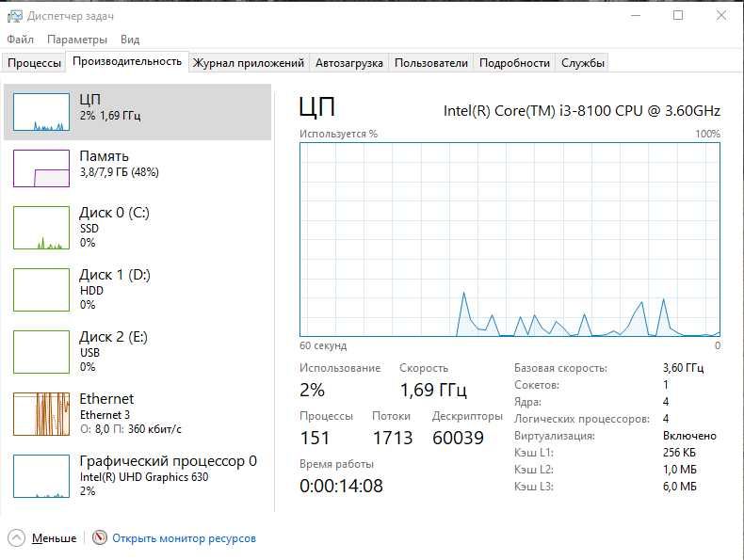Viewport: 744px width, 560px height.
Task: Select the Диск 0 (C:) mini graph
Action: click(x=41, y=228)
